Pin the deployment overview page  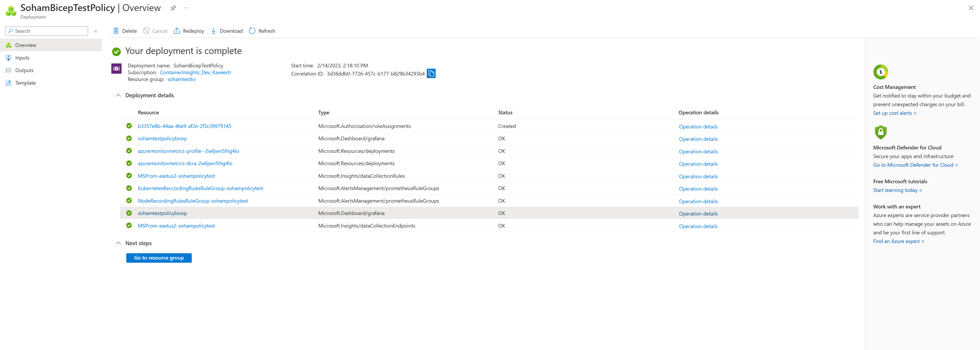pos(173,8)
